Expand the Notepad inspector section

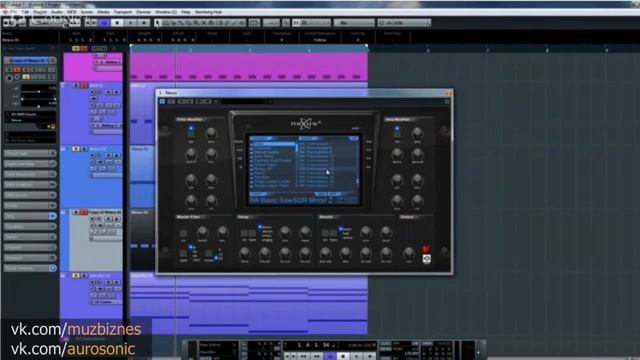pos(29,258)
